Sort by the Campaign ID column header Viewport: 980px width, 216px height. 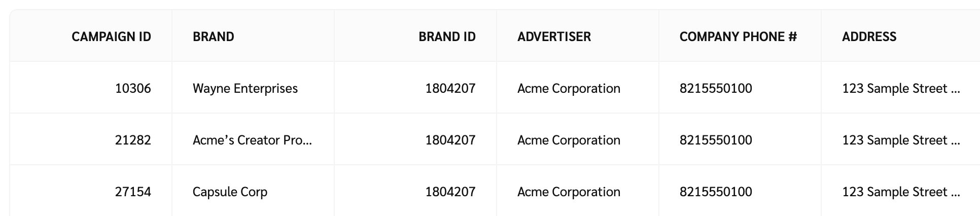[111, 37]
